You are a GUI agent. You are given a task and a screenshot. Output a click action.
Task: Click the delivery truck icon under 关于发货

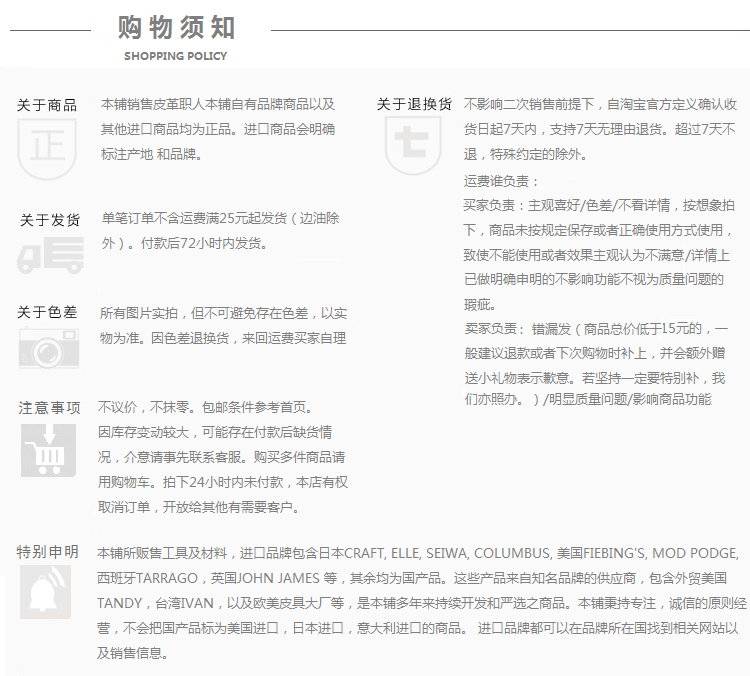pyautogui.click(x=50, y=256)
